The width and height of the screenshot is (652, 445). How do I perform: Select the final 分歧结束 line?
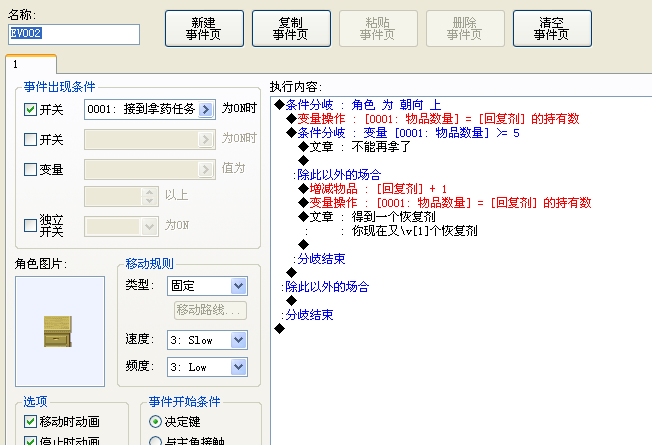(x=307, y=314)
